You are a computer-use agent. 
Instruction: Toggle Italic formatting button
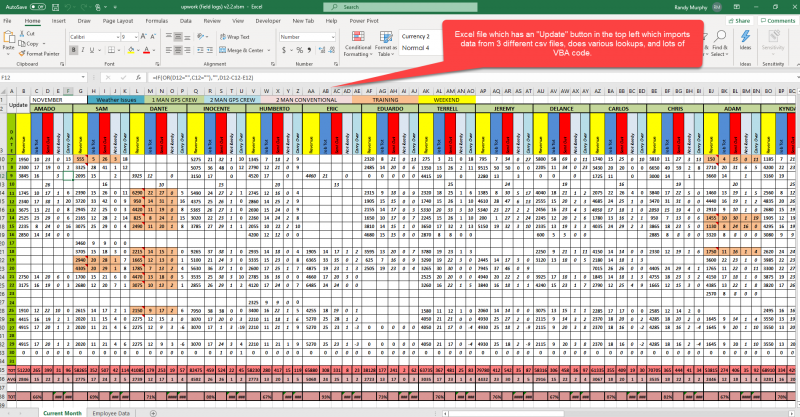81,52
